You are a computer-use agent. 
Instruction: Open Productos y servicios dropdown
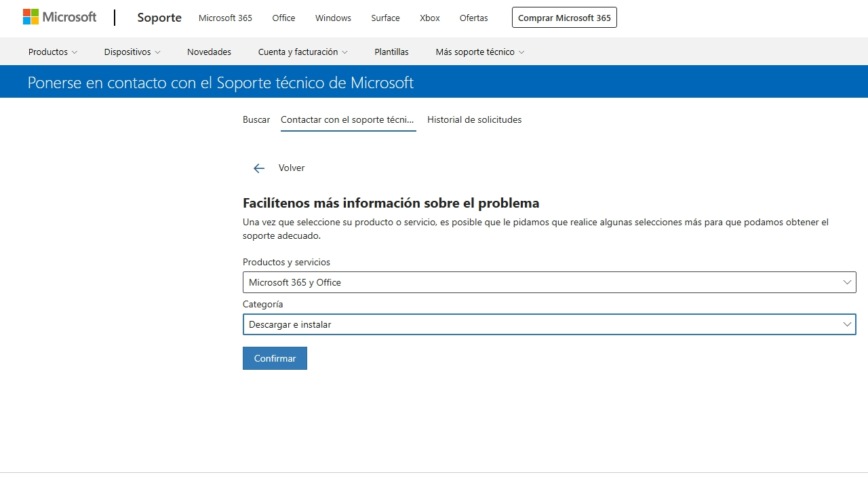click(549, 282)
